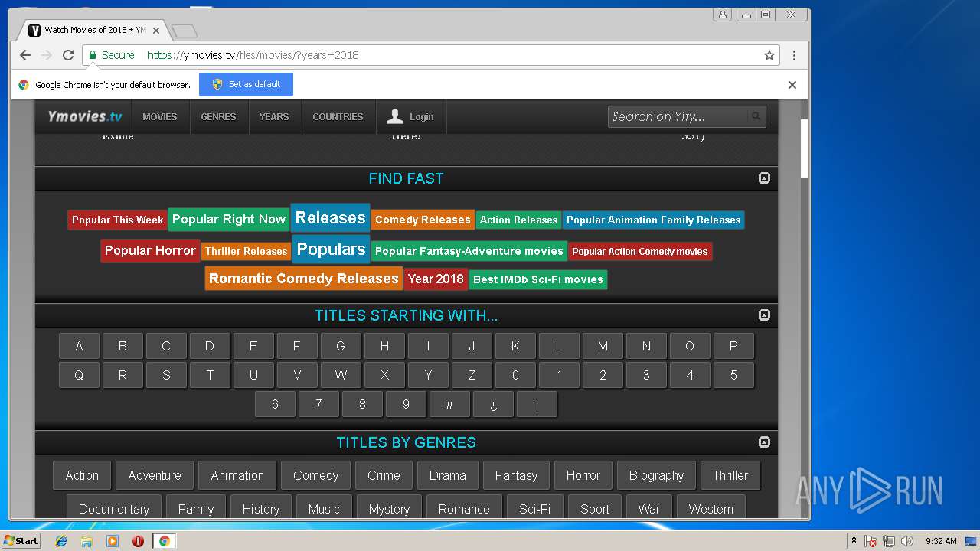Open the media player taskbar icon
980x551 pixels.
(113, 541)
